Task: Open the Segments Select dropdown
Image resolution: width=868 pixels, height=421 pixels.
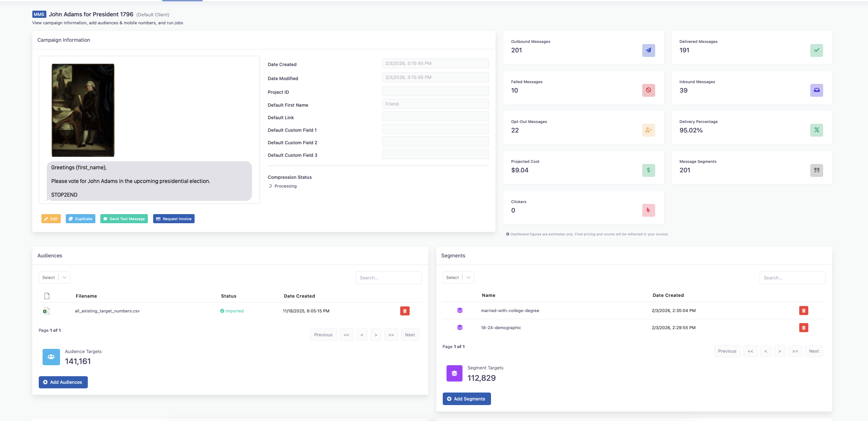Action: [x=458, y=278]
